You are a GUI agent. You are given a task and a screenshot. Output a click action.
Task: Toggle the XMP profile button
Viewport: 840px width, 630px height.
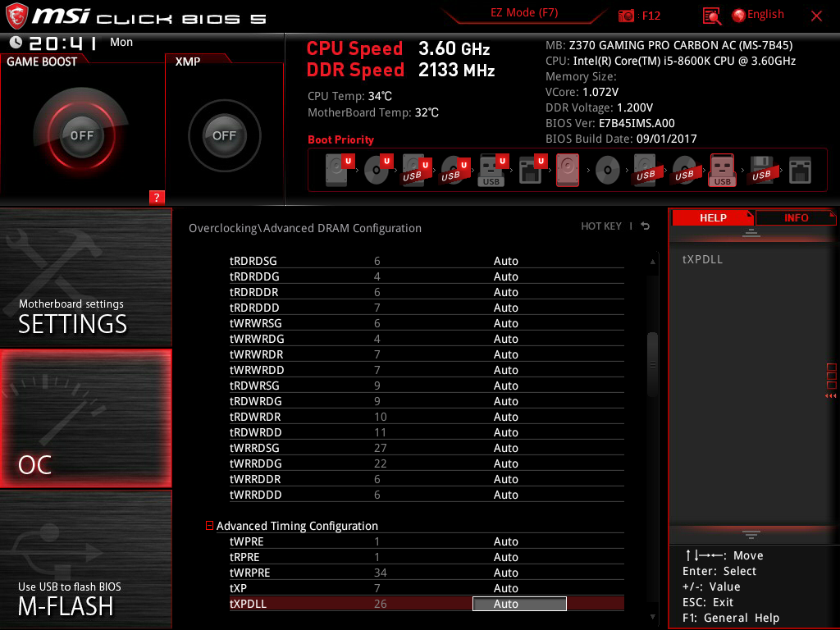tap(224, 135)
